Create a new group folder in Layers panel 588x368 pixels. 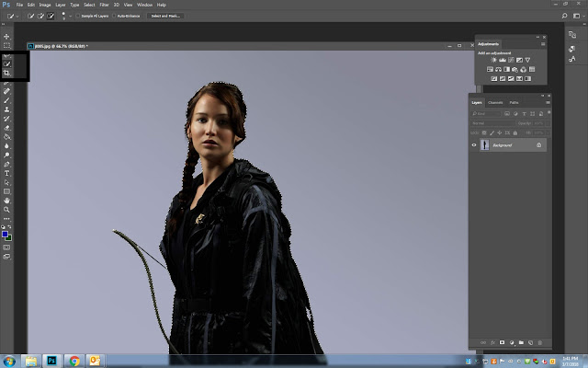pos(521,342)
